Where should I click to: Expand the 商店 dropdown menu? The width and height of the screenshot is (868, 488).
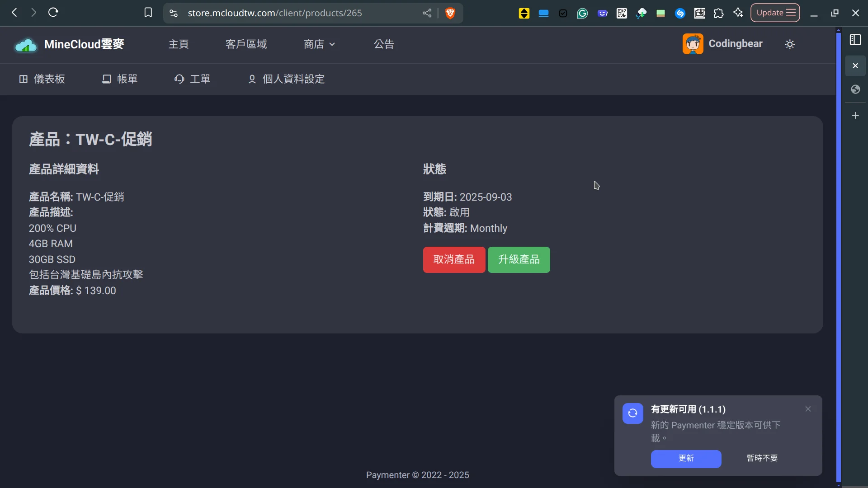[x=319, y=44]
